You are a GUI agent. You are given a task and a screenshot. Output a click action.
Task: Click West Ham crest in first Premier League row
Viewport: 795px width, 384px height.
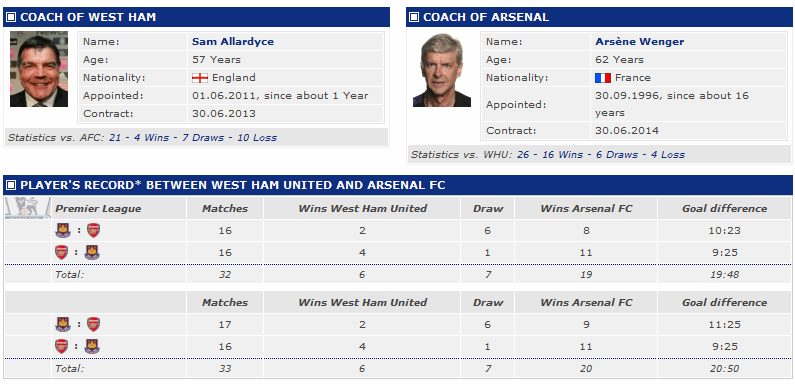(63, 231)
